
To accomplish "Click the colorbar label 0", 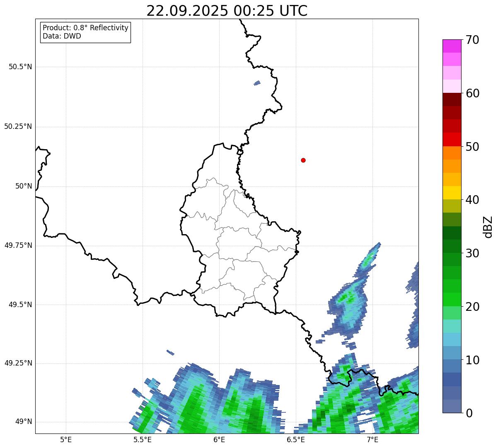I will [x=469, y=413].
